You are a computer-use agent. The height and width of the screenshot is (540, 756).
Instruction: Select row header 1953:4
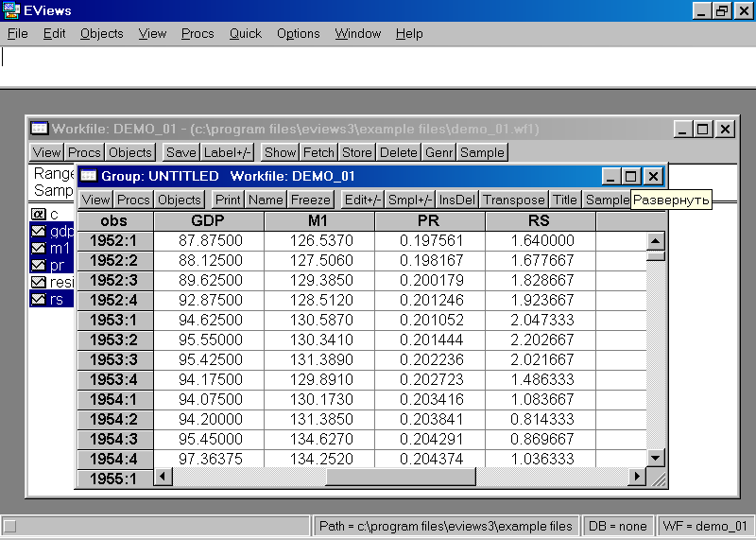pyautogui.click(x=114, y=379)
